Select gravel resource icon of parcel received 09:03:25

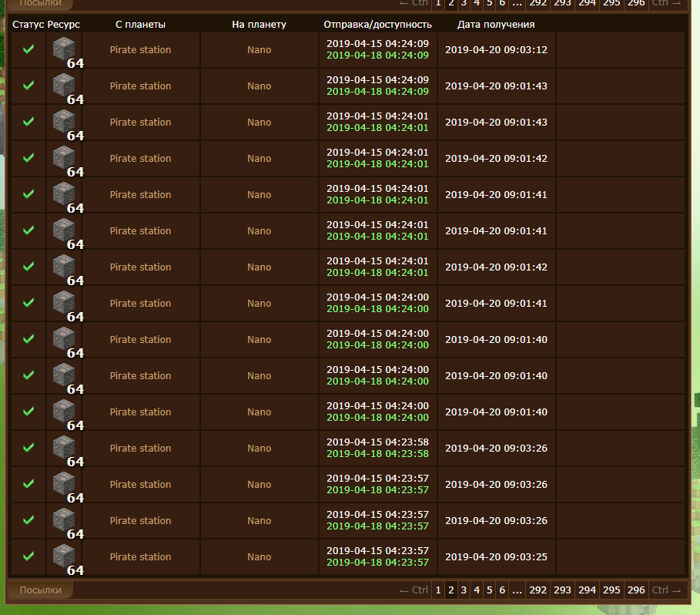64,556
